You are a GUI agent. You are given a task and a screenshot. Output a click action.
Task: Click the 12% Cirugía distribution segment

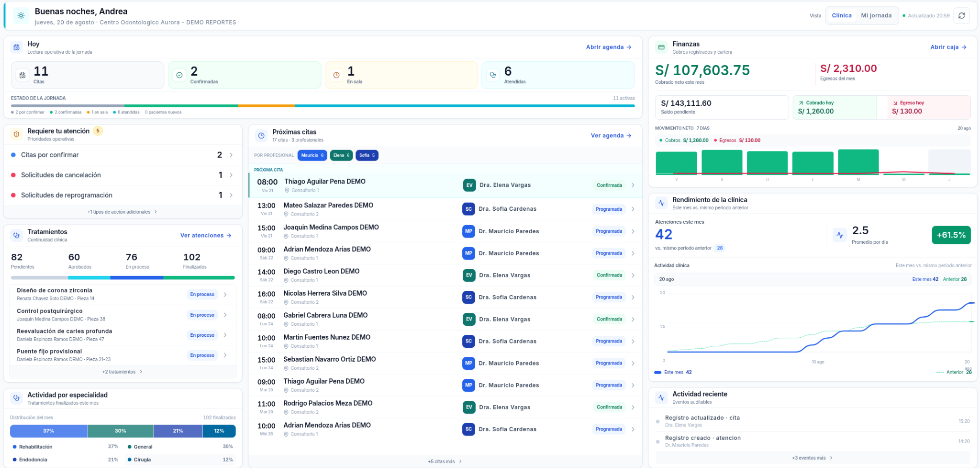(219, 431)
